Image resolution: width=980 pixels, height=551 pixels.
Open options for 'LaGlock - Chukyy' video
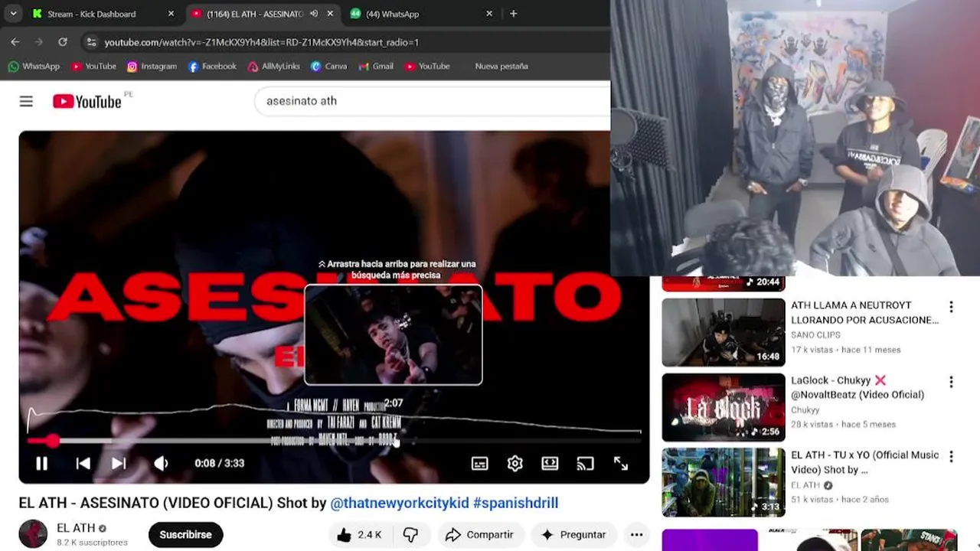[x=951, y=382]
